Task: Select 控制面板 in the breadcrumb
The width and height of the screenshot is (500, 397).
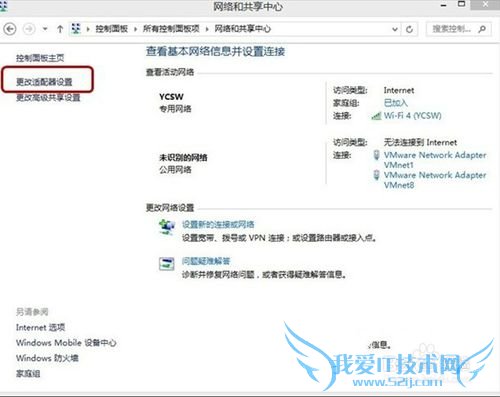Action: coord(112,29)
